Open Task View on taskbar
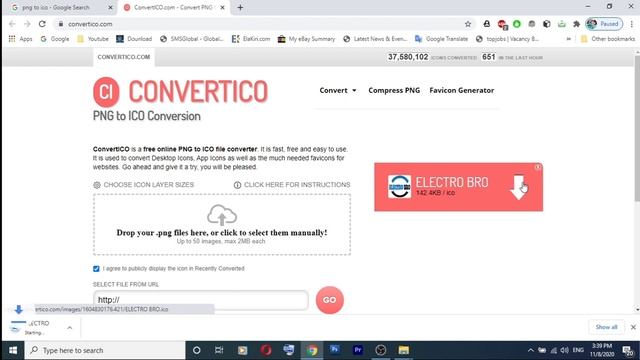 (x=219, y=350)
